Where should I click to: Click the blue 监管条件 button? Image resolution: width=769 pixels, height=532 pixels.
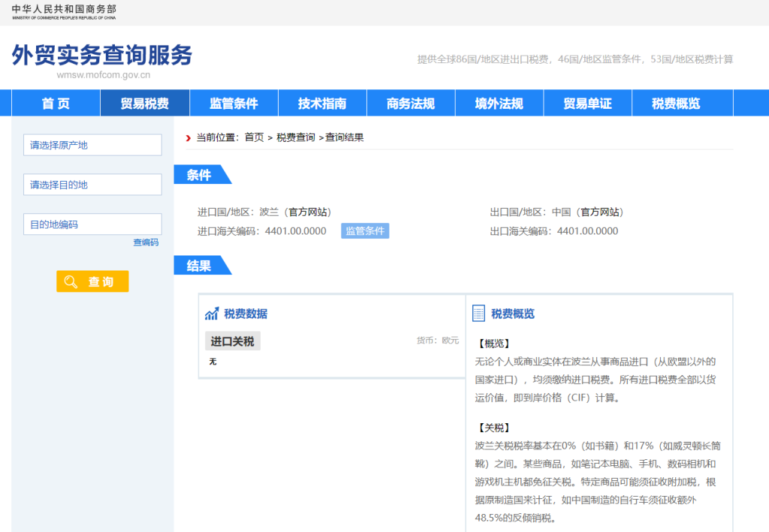click(366, 231)
